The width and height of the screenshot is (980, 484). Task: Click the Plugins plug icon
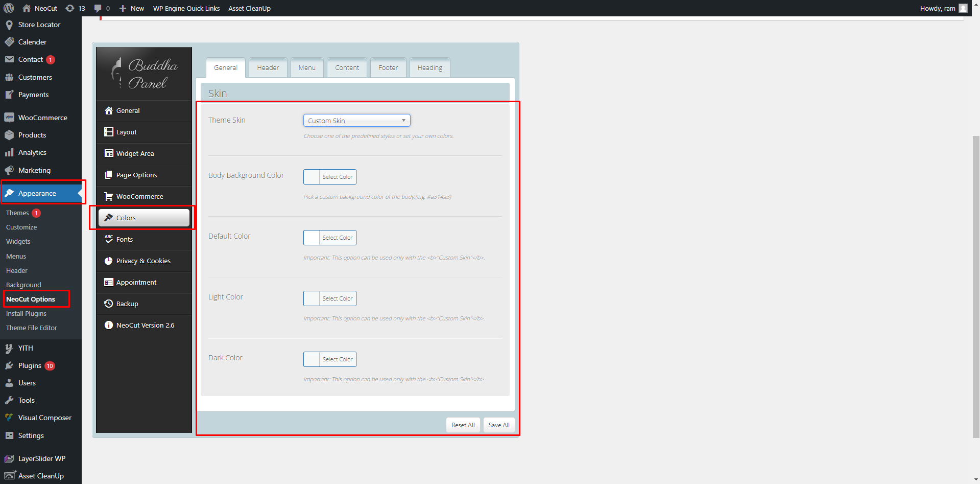[9, 365]
